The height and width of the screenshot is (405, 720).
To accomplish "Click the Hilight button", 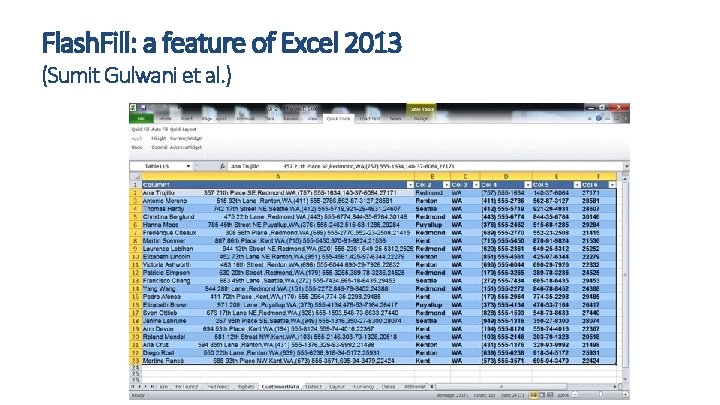I will 158,138.
